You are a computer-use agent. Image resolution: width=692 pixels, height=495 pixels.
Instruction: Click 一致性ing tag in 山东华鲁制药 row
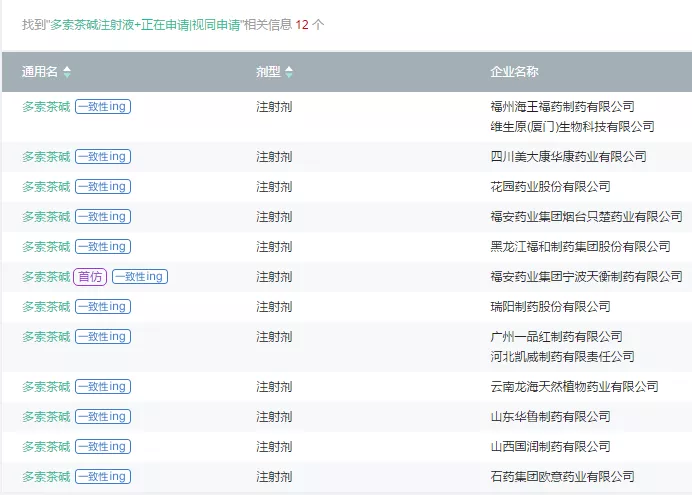(103, 416)
